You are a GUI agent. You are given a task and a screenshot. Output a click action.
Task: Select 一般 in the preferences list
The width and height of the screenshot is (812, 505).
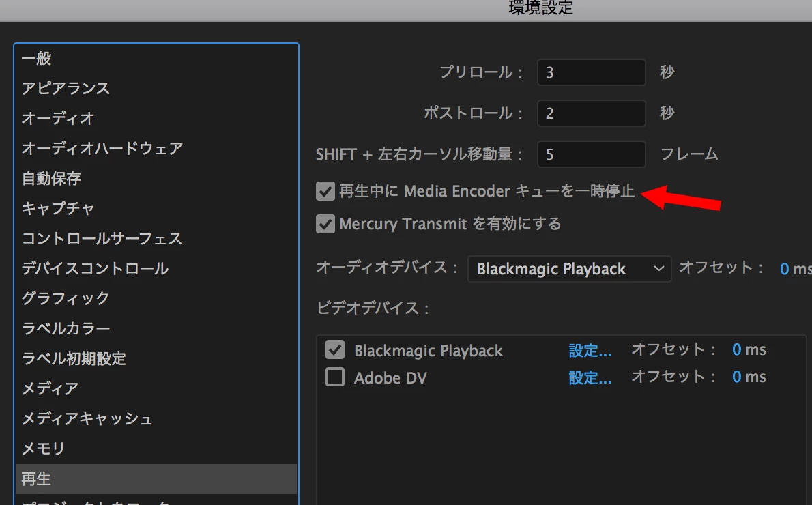pos(156,59)
